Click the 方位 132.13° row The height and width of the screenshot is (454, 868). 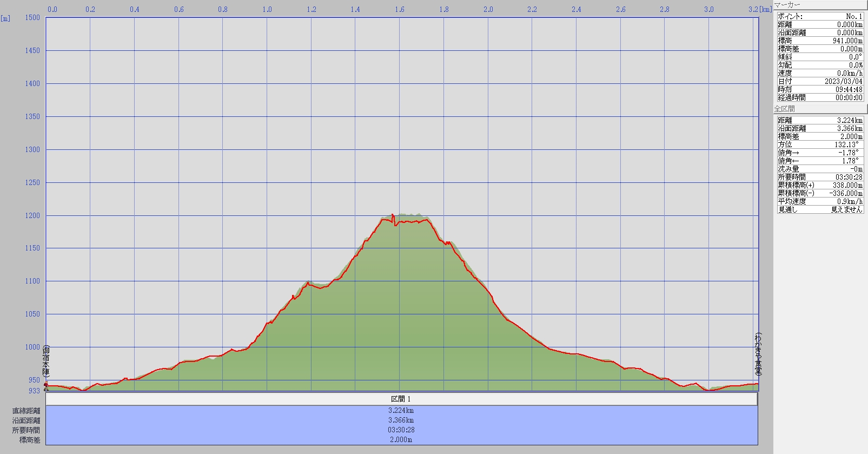[820, 144]
